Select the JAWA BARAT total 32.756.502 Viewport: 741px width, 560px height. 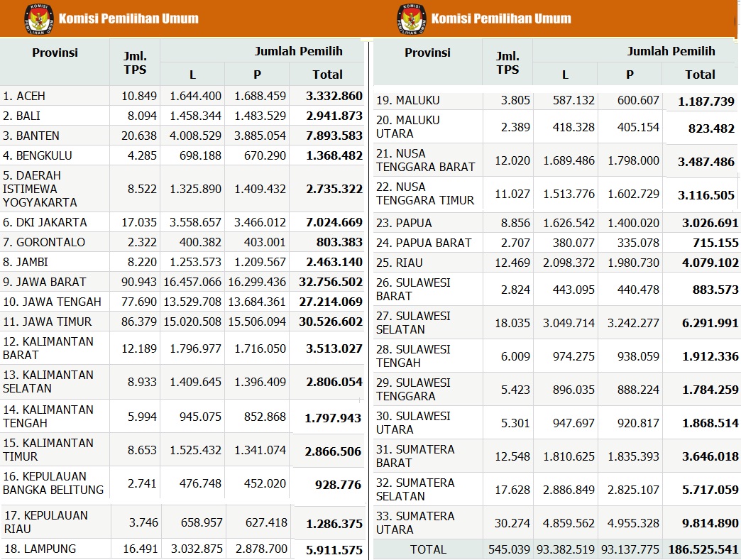pyautogui.click(x=331, y=282)
